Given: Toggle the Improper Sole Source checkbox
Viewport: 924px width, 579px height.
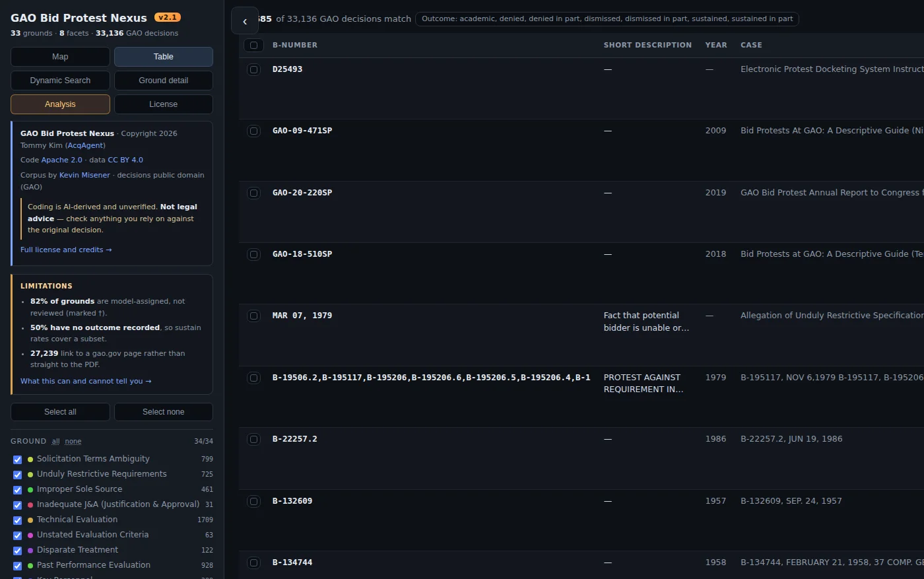Looking at the screenshot, I should (18, 490).
